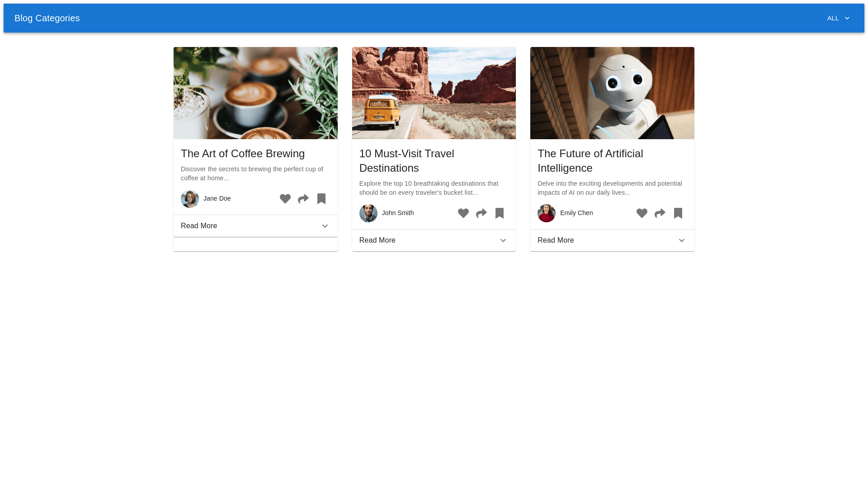The width and height of the screenshot is (868, 488).
Task: Share the coffee brewing article
Action: [303, 199]
